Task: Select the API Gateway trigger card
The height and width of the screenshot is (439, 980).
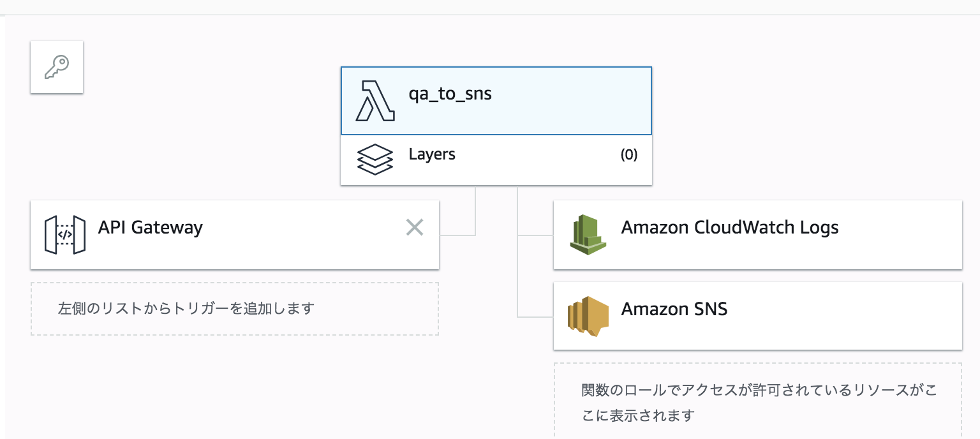Action: [x=235, y=235]
